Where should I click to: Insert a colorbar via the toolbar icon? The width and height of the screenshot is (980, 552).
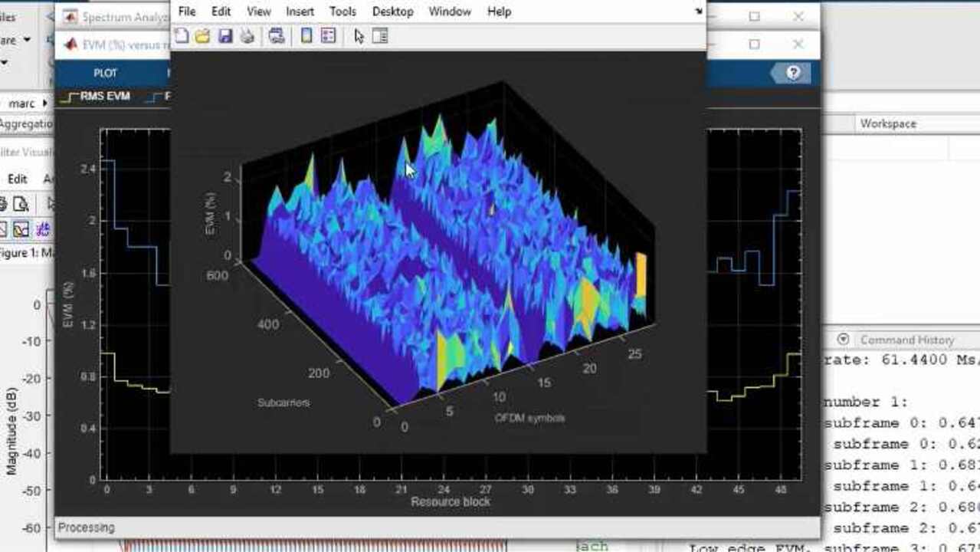[x=306, y=36]
